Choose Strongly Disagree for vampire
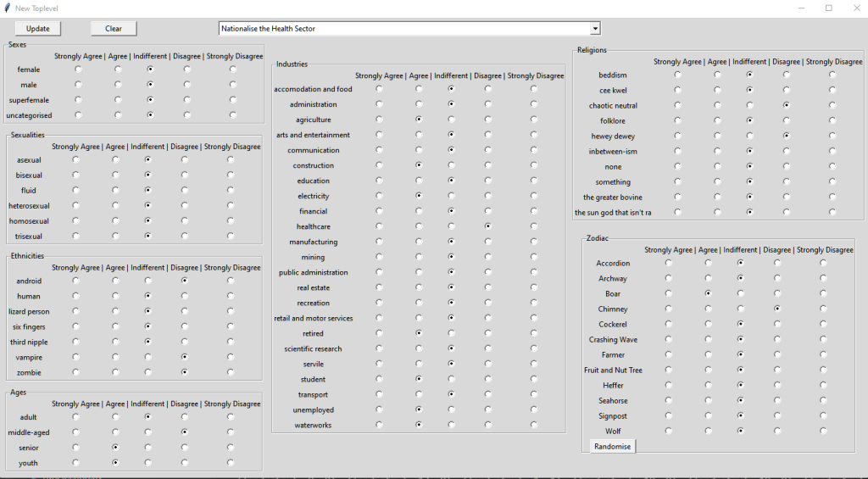Image resolution: width=868 pixels, height=479 pixels. tap(231, 357)
